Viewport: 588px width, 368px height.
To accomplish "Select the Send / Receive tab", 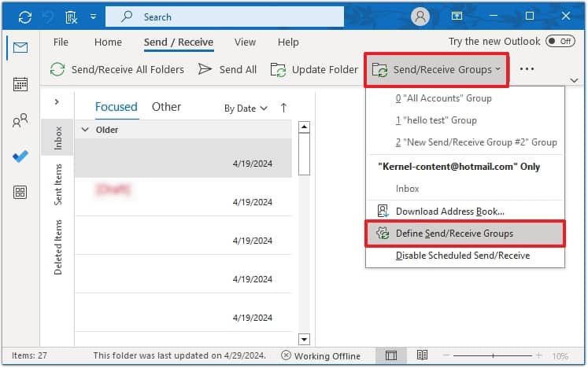I will click(x=179, y=42).
